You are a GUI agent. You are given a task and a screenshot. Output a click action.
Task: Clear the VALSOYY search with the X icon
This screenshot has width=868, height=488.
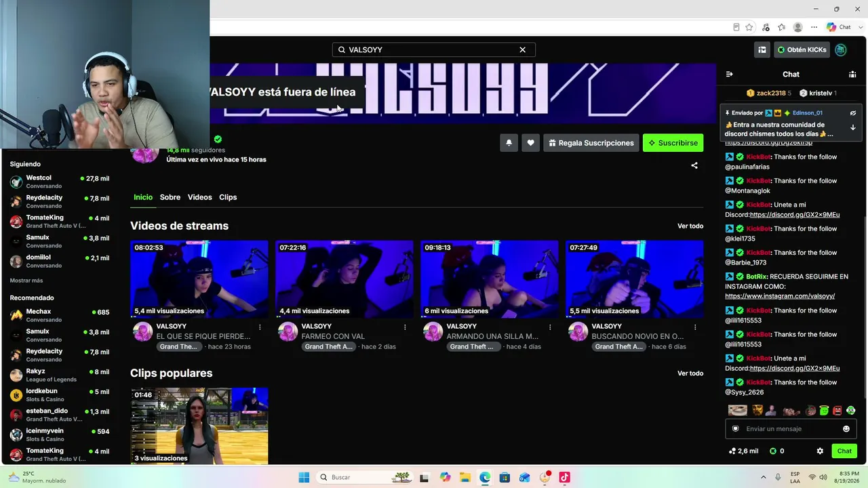coord(522,49)
